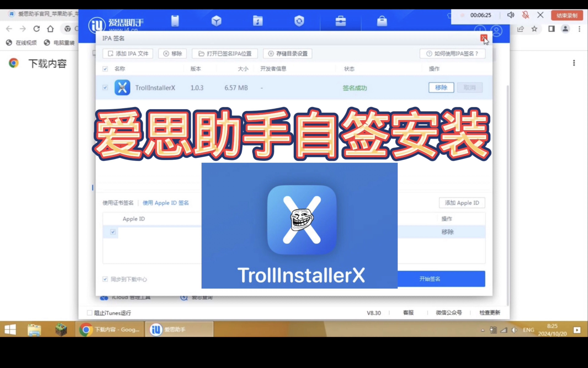Open Chrome's side panel icon

pyautogui.click(x=552, y=29)
